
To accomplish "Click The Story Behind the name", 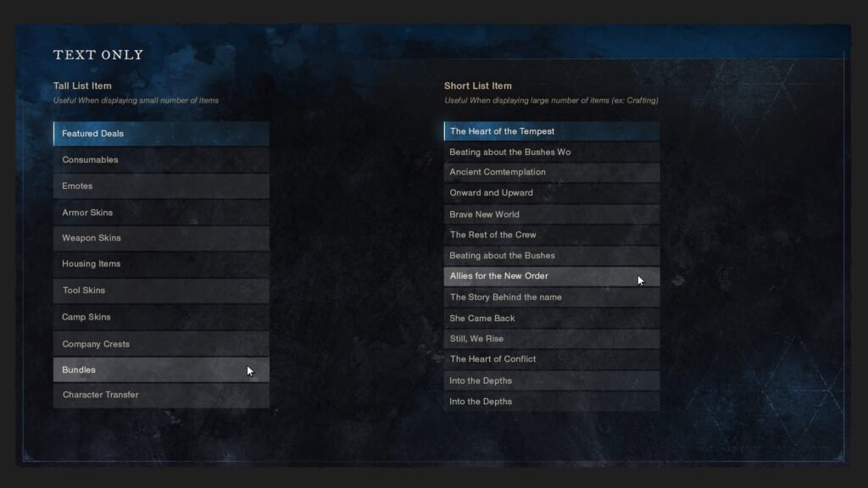I will 552,297.
